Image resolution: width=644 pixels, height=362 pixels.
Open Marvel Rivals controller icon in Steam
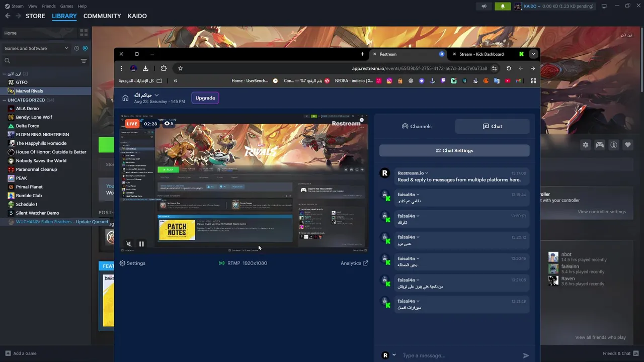click(x=600, y=145)
